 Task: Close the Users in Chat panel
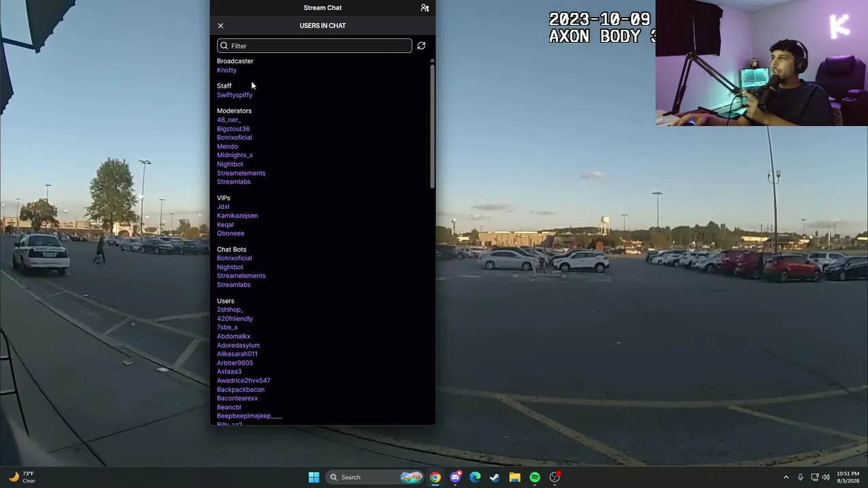click(x=220, y=26)
